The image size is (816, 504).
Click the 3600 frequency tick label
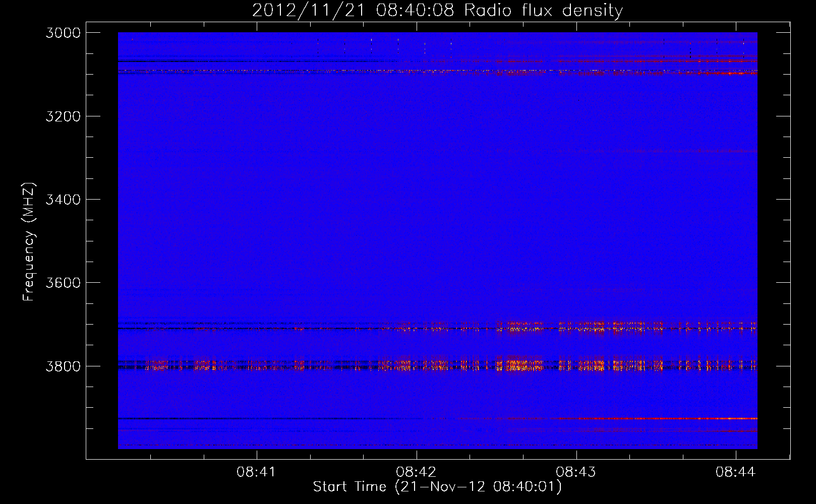click(63, 283)
